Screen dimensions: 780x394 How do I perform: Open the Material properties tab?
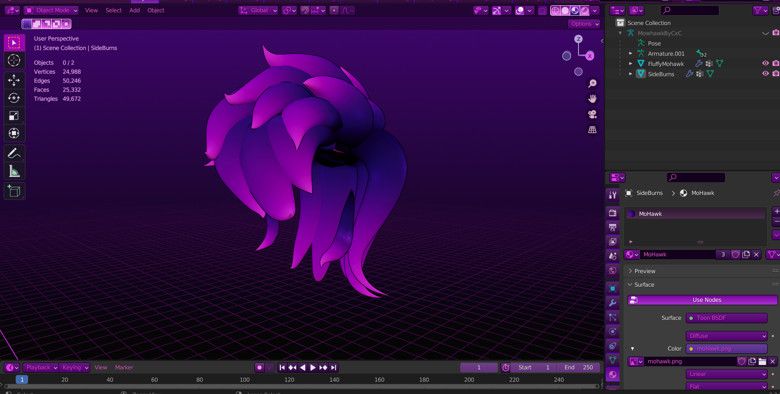(613, 375)
